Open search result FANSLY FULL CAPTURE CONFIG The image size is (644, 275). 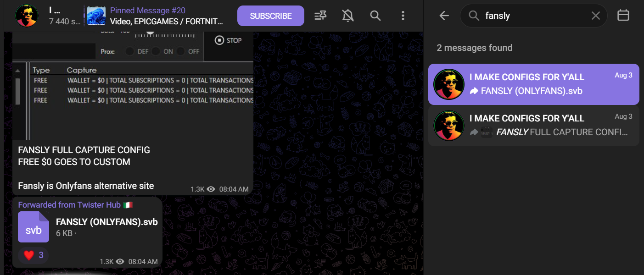534,126
